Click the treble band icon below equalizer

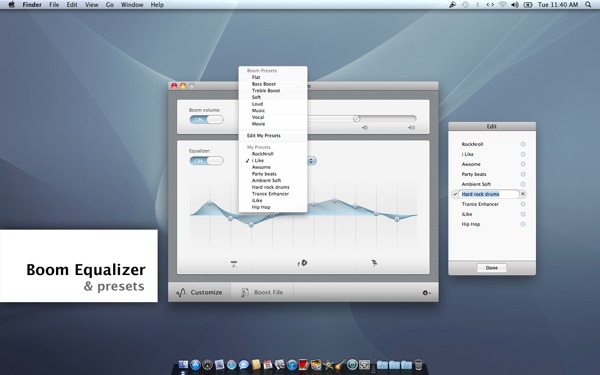(374, 263)
